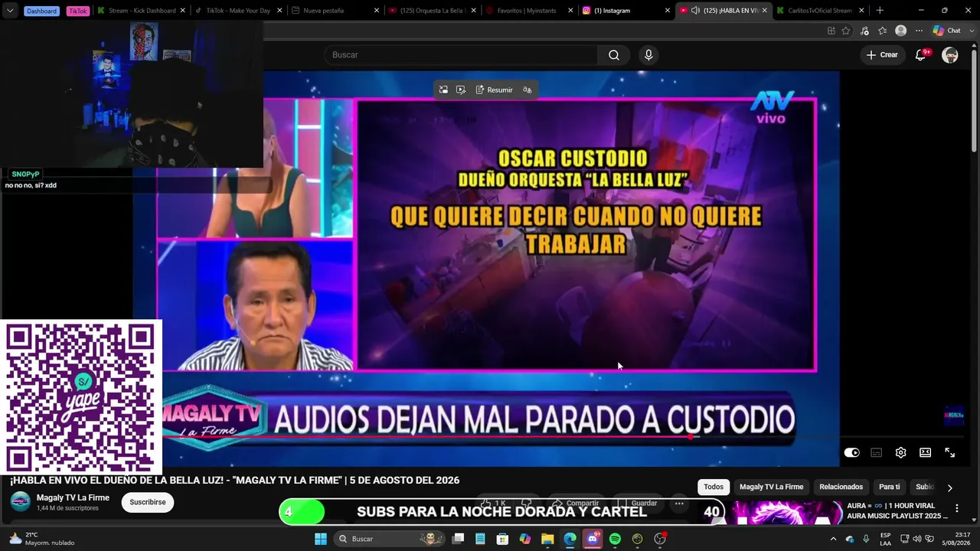Show hidden system tray icons
The height and width of the screenshot is (551, 980).
(834, 539)
